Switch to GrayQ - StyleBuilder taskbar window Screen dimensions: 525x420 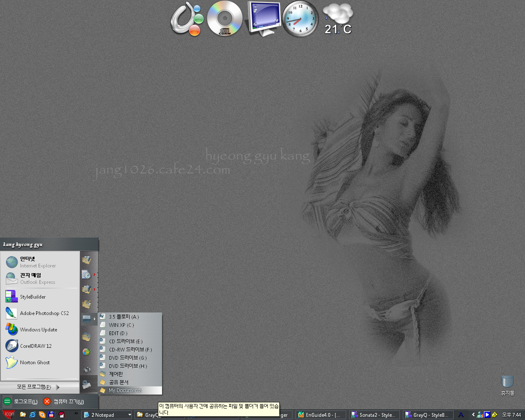(x=428, y=415)
